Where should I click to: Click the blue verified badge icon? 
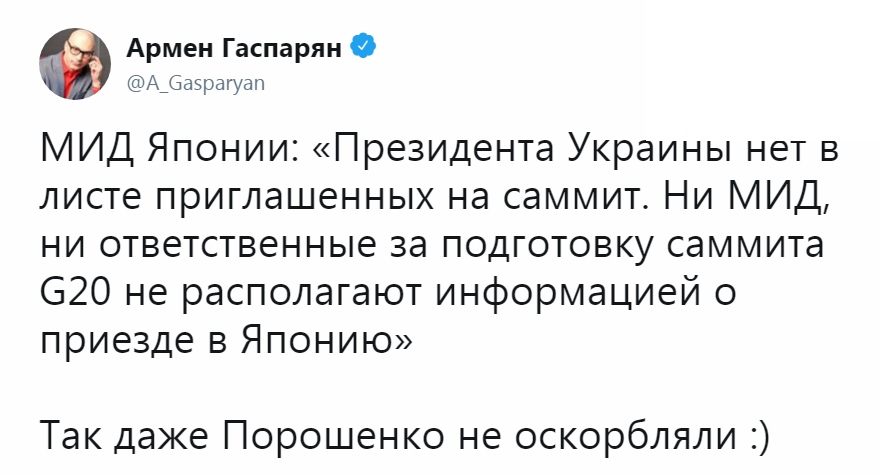point(366,47)
